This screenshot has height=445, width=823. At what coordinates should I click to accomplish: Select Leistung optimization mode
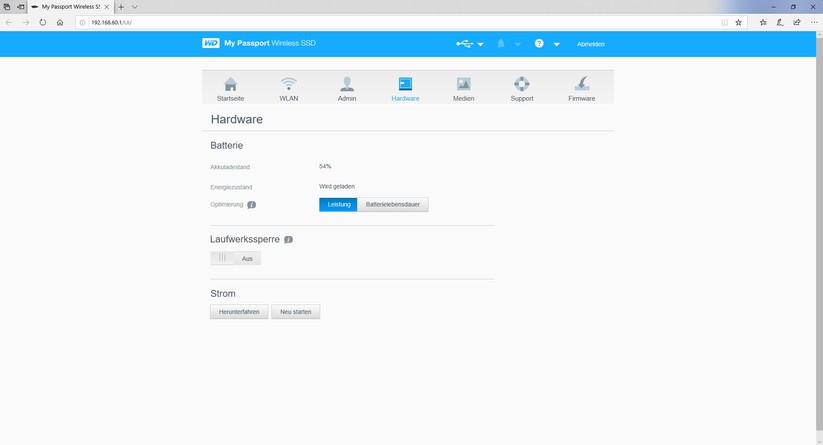click(339, 205)
